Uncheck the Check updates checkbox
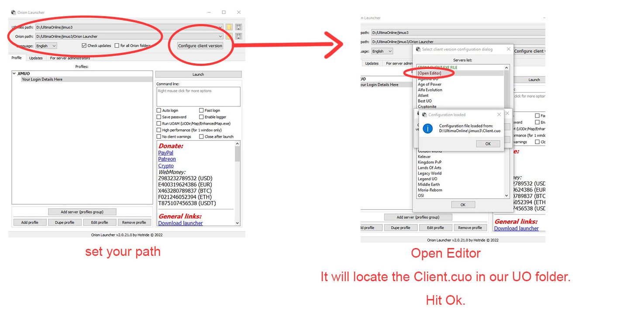 84,46
